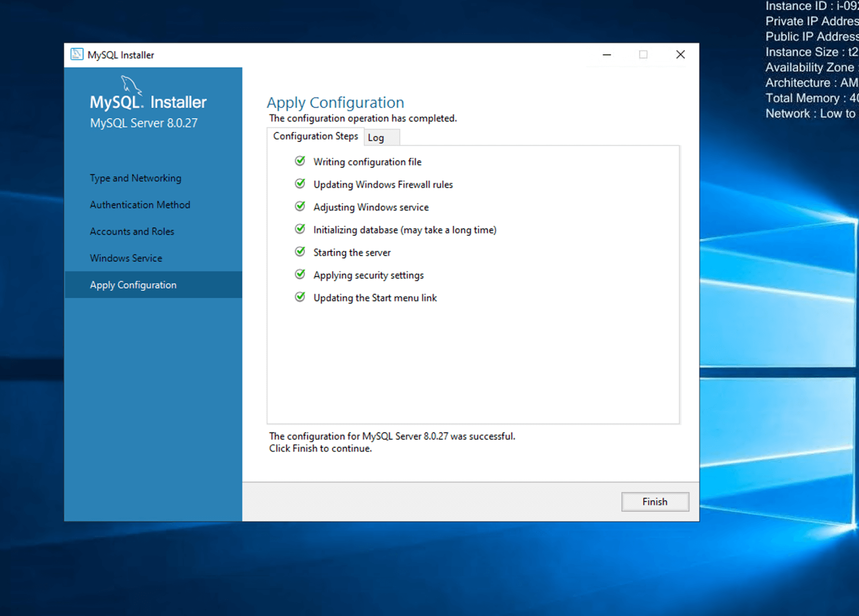Click the checkmark icon for Updating Windows Firewall rules
This screenshot has width=859, height=616.
300,184
